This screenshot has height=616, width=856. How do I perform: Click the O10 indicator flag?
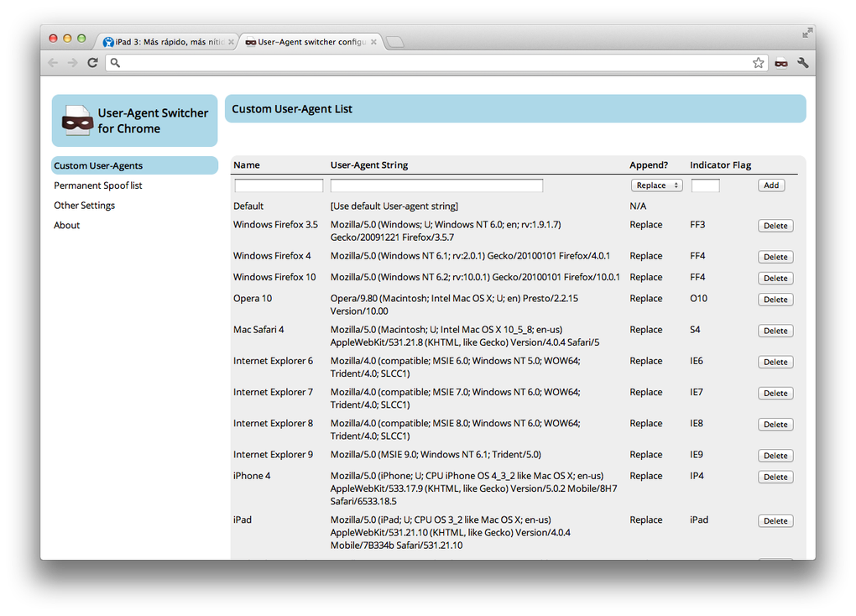(699, 298)
